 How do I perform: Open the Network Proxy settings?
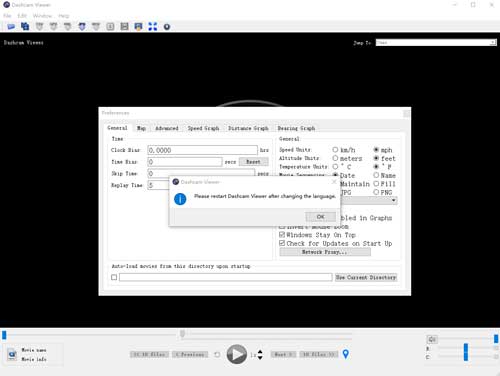325,252
